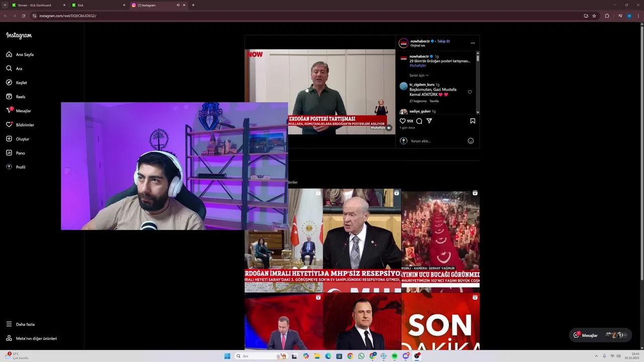Open a new browser tab
This screenshot has width=644, height=362.
pos(193,5)
